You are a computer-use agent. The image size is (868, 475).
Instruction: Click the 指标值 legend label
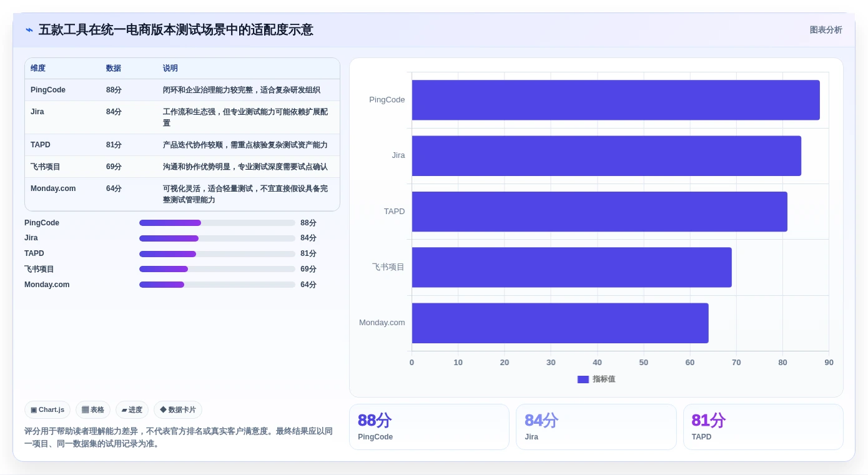coord(604,380)
